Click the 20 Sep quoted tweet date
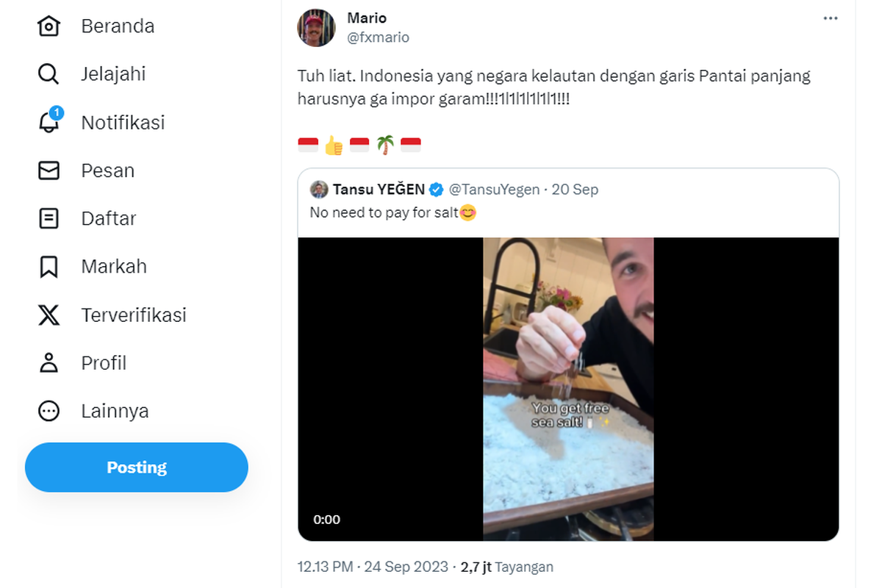This screenshot has width=882, height=588. (576, 190)
